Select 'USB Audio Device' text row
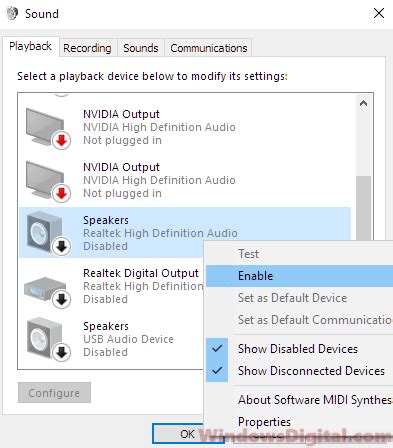Image resolution: width=393 pixels, height=448 pixels. pos(128,339)
